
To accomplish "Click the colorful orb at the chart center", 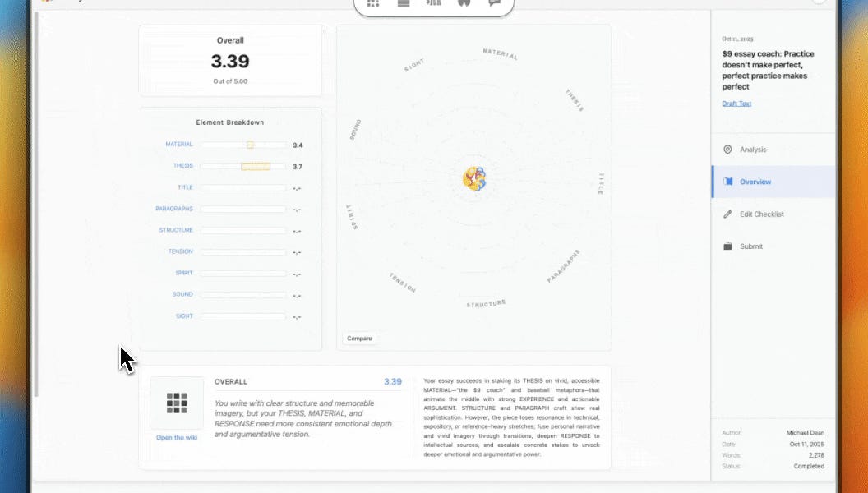I will pos(474,179).
